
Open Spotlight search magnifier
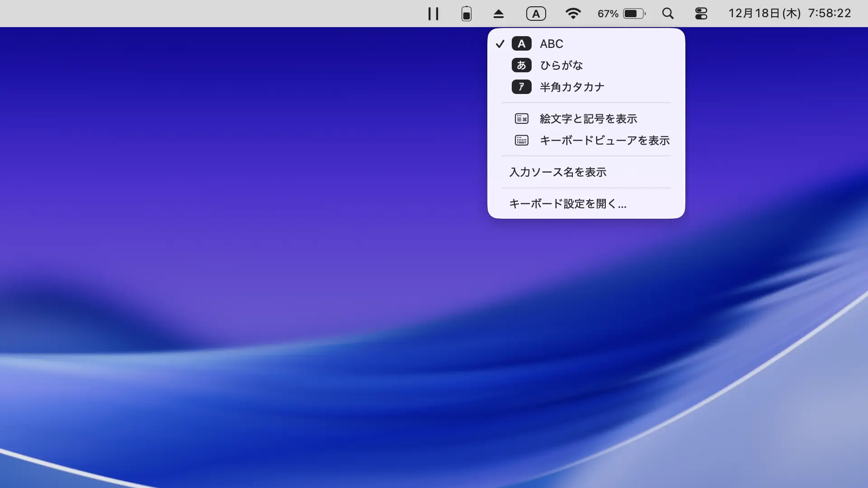[x=668, y=14]
